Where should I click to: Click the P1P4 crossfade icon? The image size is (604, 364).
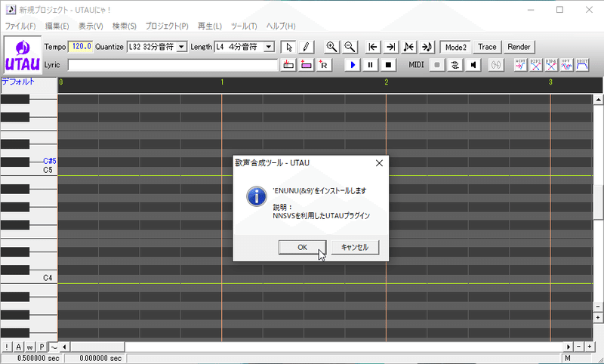click(551, 65)
